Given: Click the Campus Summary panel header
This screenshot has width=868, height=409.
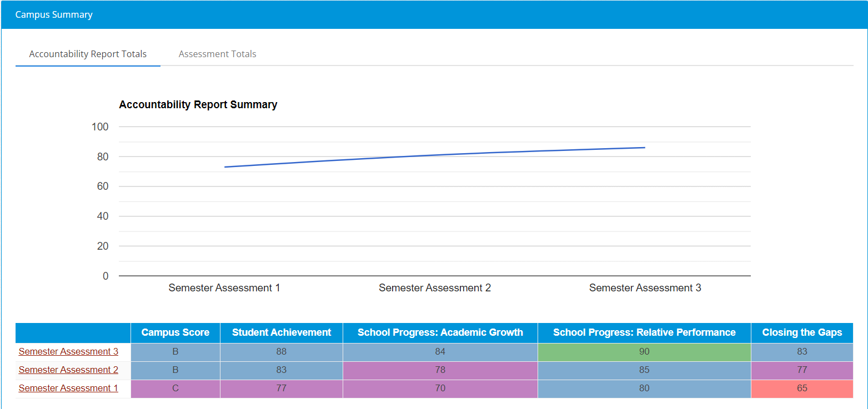Looking at the screenshot, I should [434, 14].
